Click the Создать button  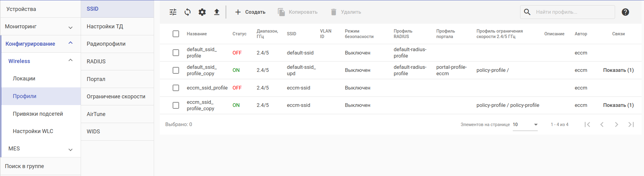[250, 12]
